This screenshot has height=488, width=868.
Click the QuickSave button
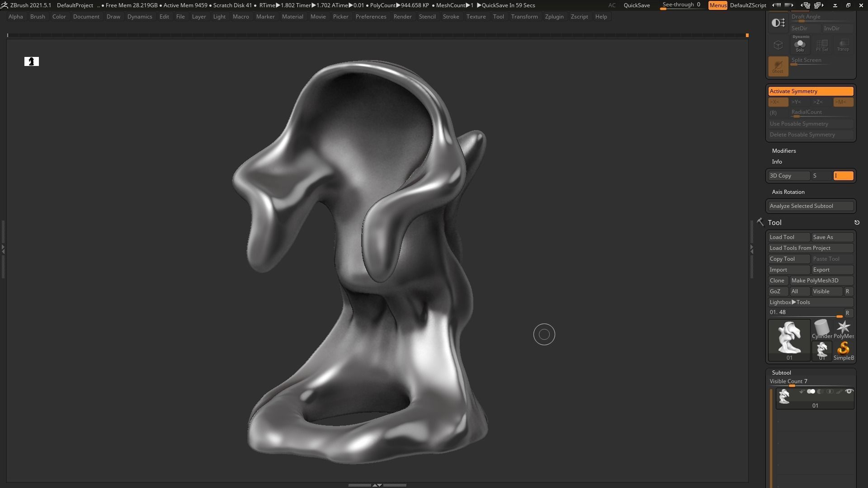tap(637, 5)
